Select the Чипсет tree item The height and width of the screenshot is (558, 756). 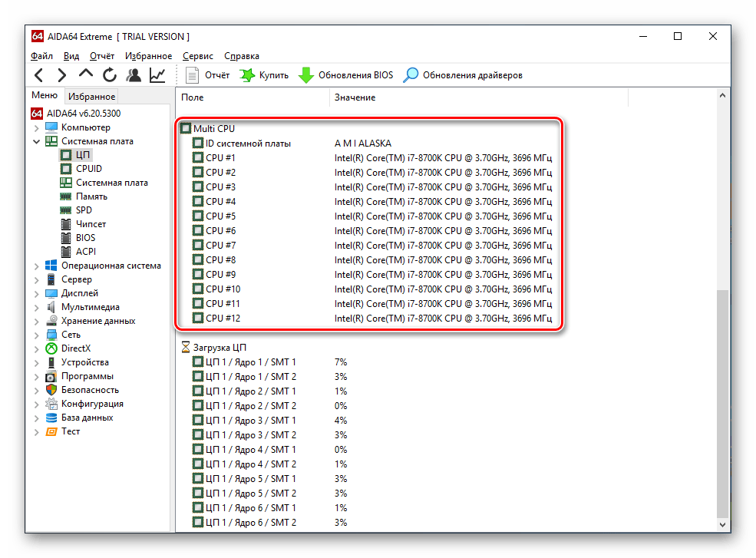[91, 224]
